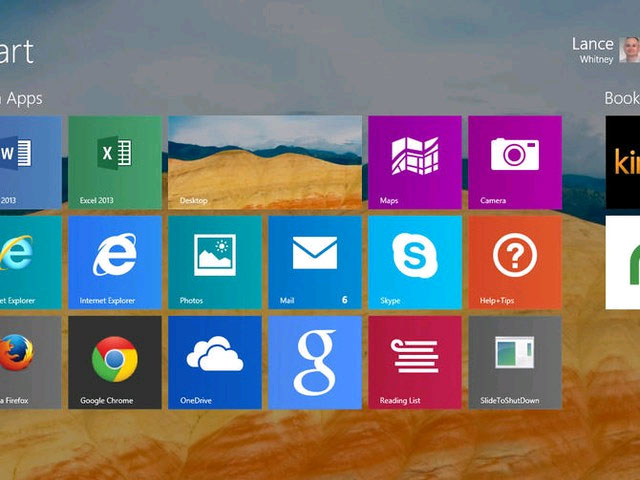Open the Reading List tile

(415, 362)
